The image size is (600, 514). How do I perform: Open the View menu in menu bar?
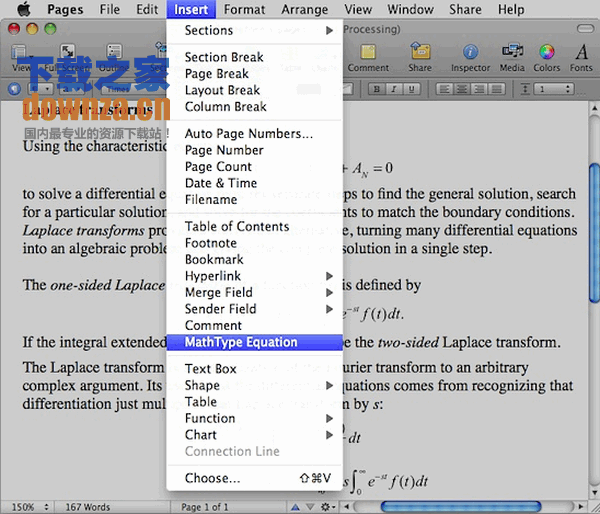[358, 9]
